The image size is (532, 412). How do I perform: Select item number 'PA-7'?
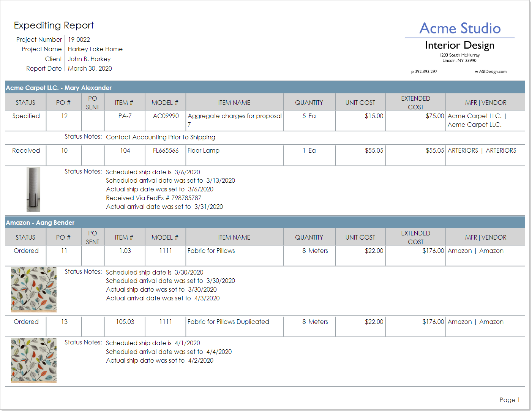pyautogui.click(x=125, y=116)
